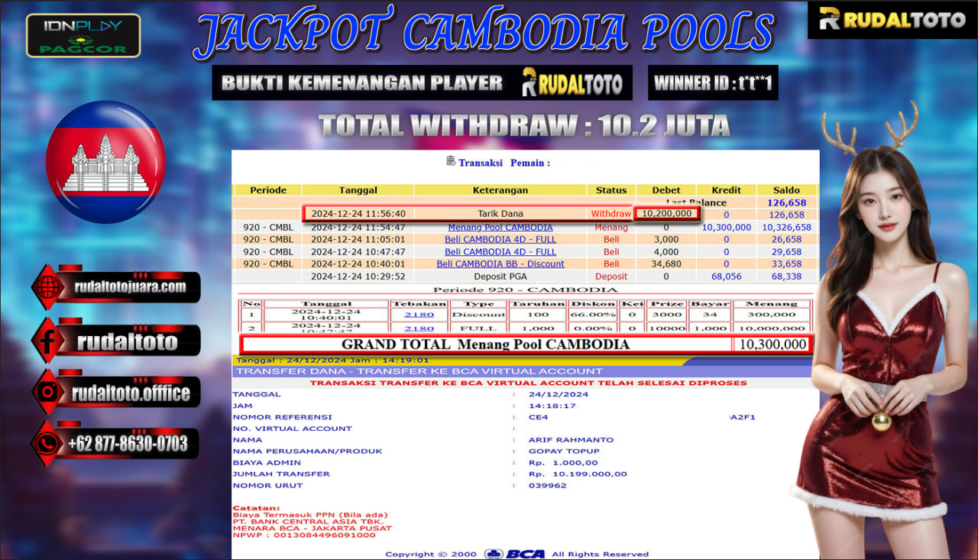This screenshot has height=560, width=978.
Task: Click tebakan 2180 link in row 2
Action: [x=419, y=328]
